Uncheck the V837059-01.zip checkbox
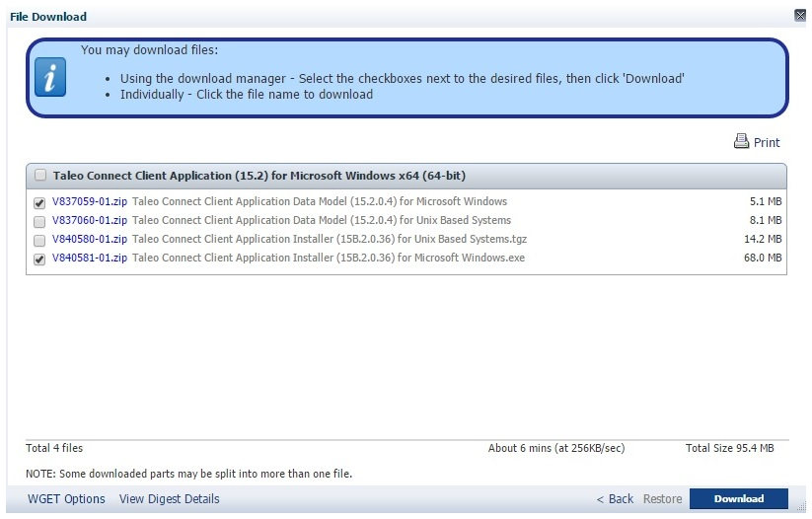This screenshot has height=519, width=812. pos(39,202)
